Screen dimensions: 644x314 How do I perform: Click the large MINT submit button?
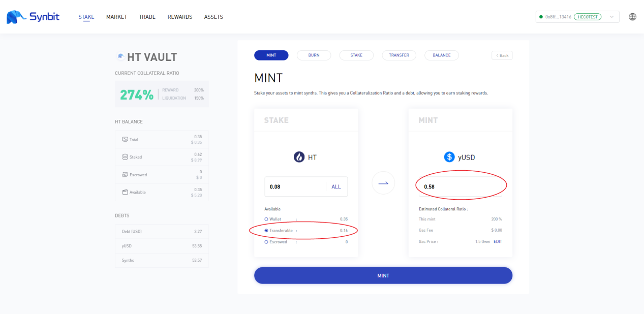click(383, 275)
